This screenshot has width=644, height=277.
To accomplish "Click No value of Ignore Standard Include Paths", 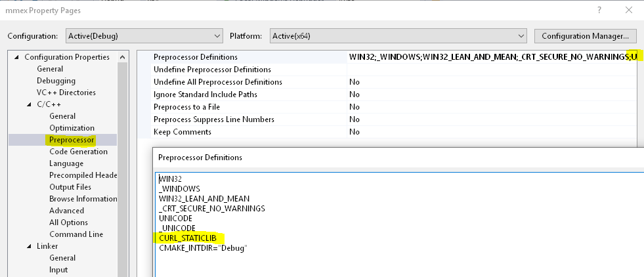I will coord(354,95).
